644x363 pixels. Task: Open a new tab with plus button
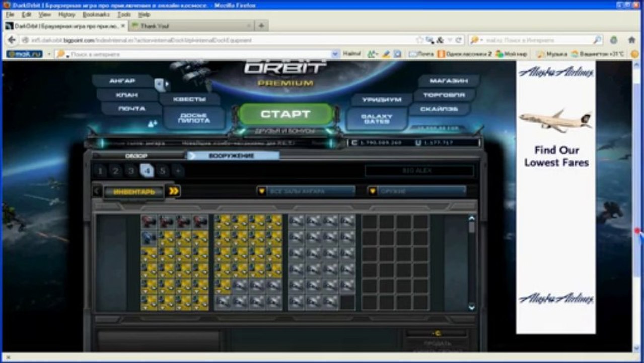point(261,25)
